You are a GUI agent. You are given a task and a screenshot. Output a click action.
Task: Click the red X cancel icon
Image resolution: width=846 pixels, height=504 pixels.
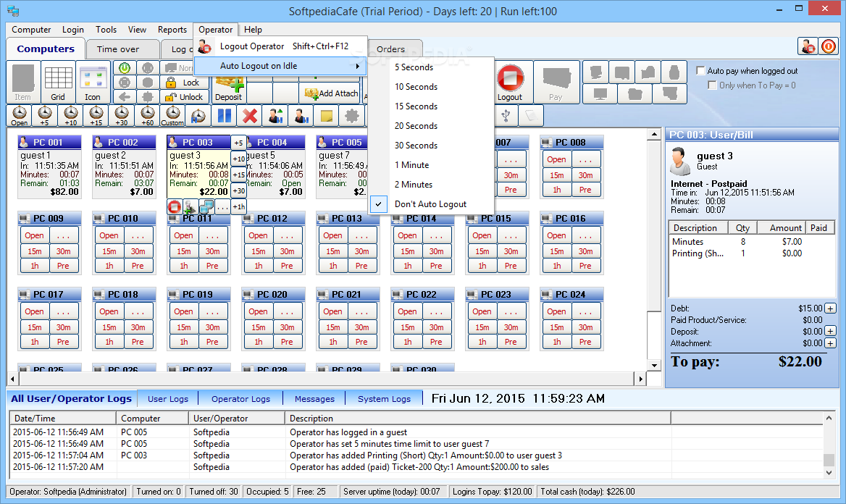click(x=250, y=115)
